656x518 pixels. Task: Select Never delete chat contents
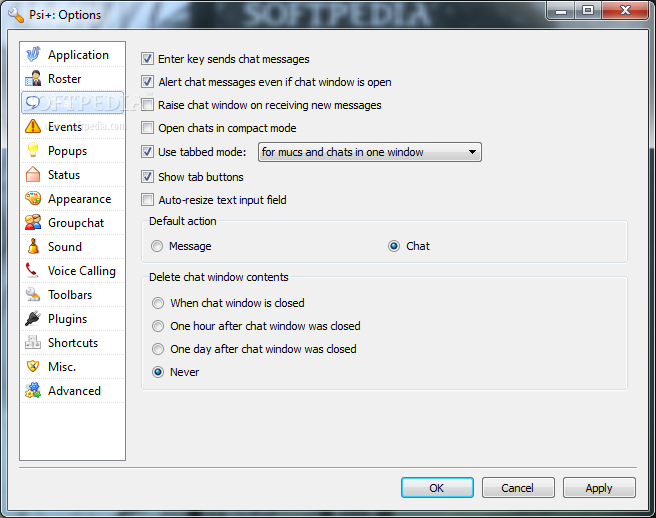158,372
